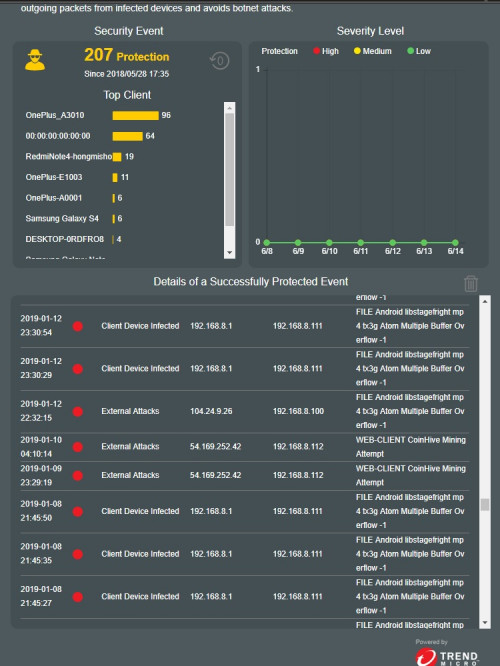Select event timestamped 2019-01-08 21:45:27
The height and width of the screenshot is (666, 500).
[245, 597]
